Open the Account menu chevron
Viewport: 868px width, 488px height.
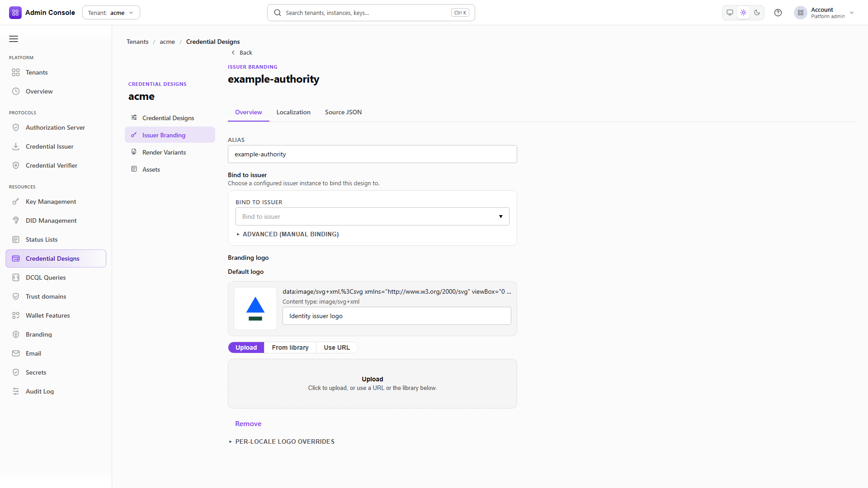(x=852, y=13)
